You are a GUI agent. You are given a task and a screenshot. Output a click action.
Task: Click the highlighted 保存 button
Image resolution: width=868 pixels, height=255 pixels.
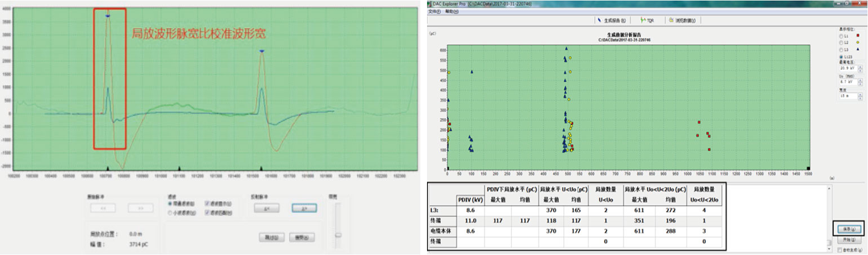[x=849, y=229]
